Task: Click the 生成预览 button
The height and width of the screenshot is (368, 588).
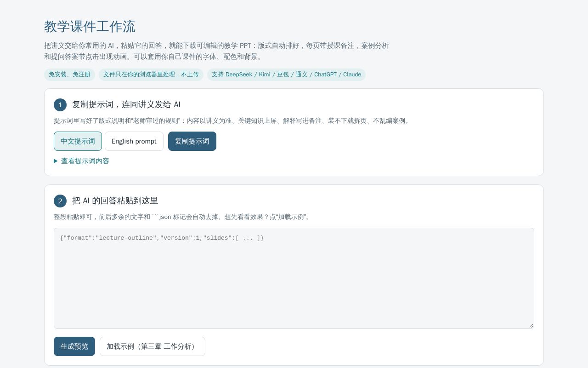Action: pyautogui.click(x=74, y=346)
